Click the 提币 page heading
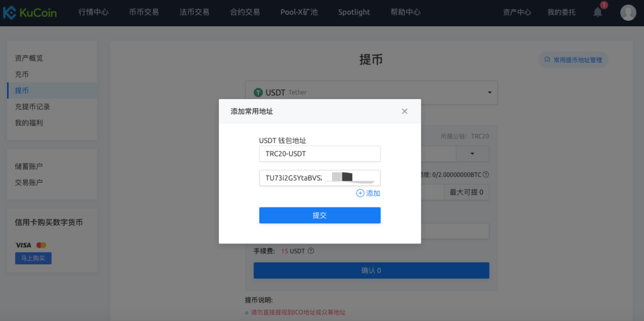This screenshot has width=644, height=321. pos(371,60)
